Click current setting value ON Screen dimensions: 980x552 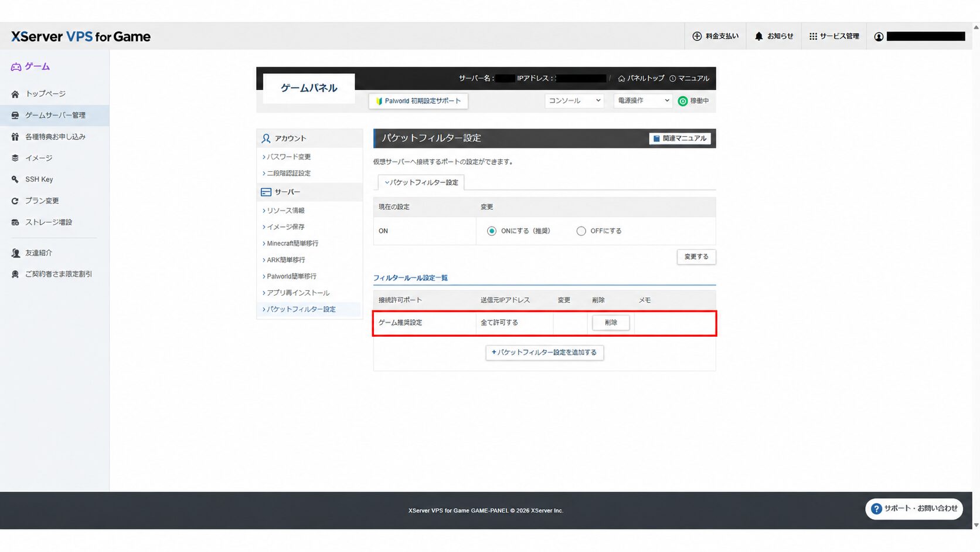click(x=383, y=231)
